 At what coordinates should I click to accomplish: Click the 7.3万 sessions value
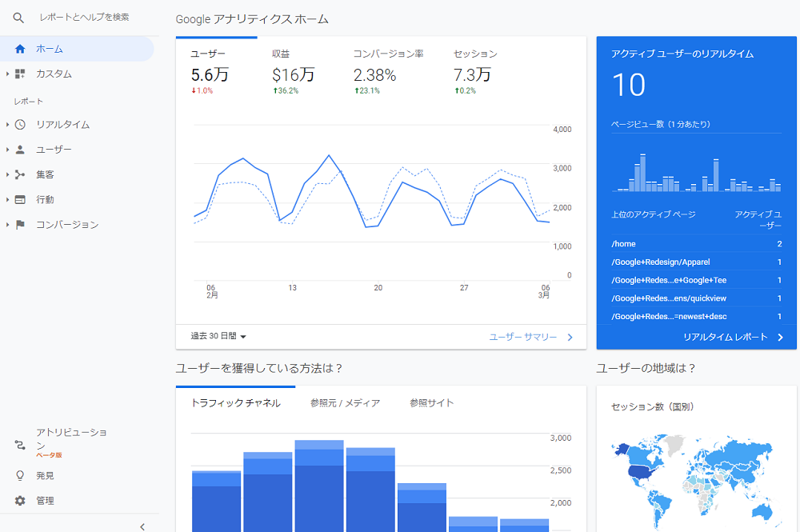472,75
